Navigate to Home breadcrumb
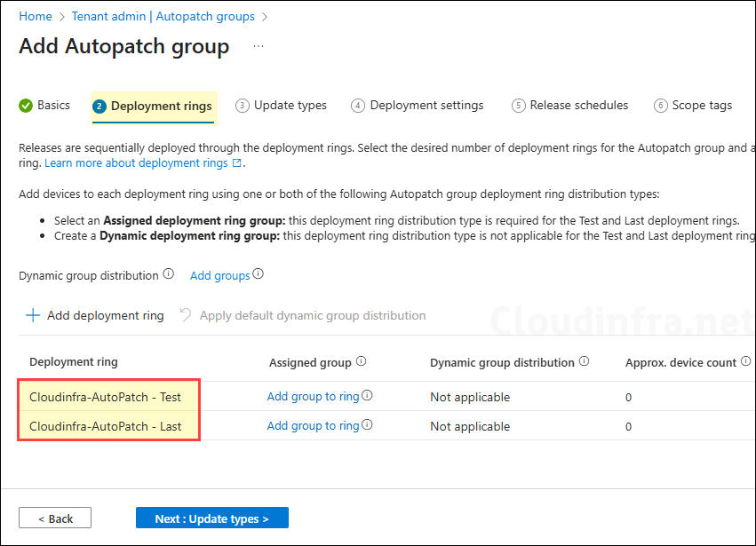 (x=36, y=16)
